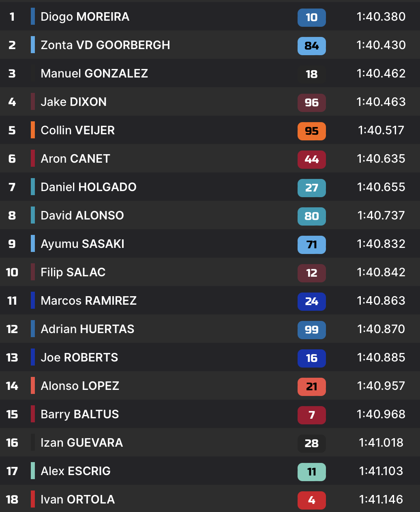Click the mint green 11 badge
The width and height of the screenshot is (420, 512).
click(x=311, y=472)
